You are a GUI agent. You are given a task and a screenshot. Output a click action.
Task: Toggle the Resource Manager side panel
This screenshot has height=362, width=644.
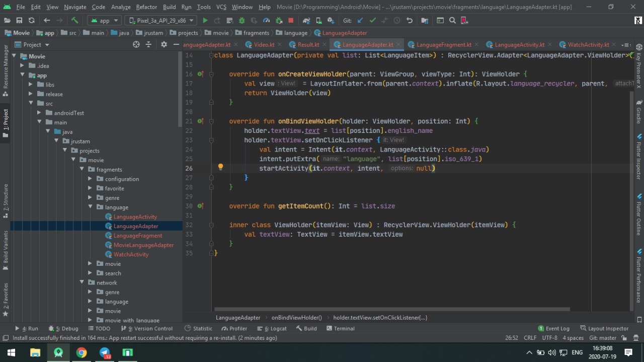tap(6, 70)
